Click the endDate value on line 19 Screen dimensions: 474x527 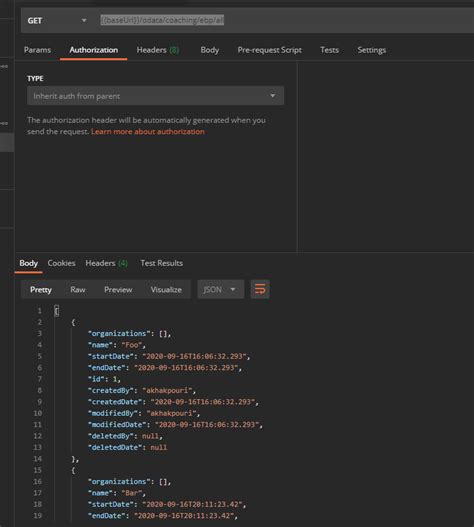pyautogui.click(x=184, y=516)
